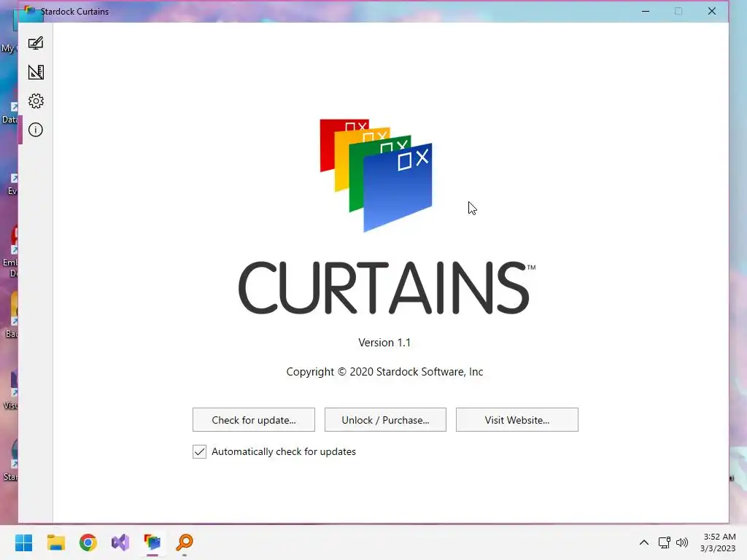Image resolution: width=747 pixels, height=560 pixels.
Task: Open the clock showing 3:52 AM
Action: point(718,542)
